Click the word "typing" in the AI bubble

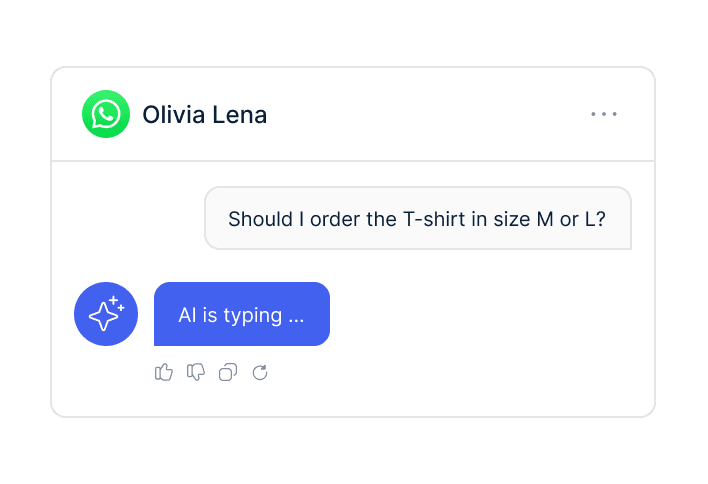coord(254,315)
